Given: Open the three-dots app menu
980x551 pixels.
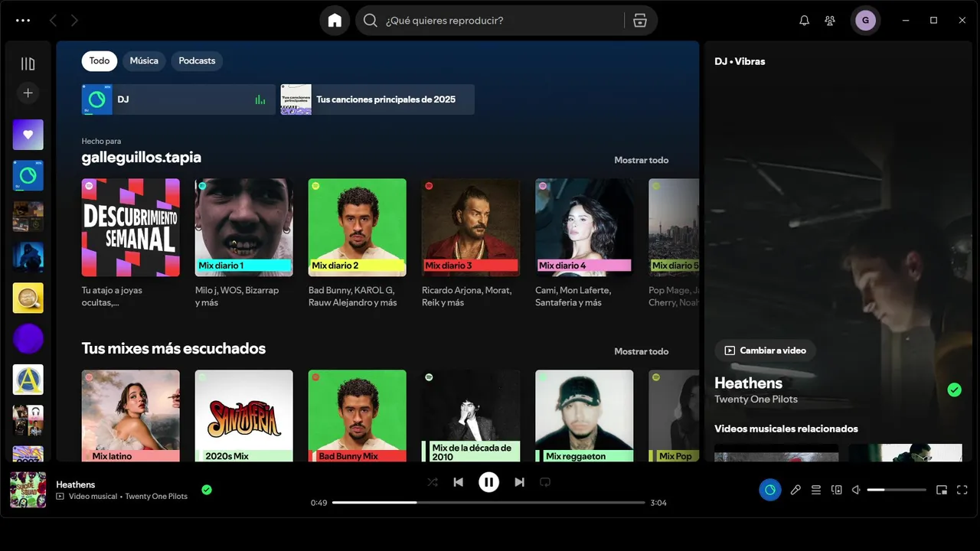Looking at the screenshot, I should pos(23,21).
